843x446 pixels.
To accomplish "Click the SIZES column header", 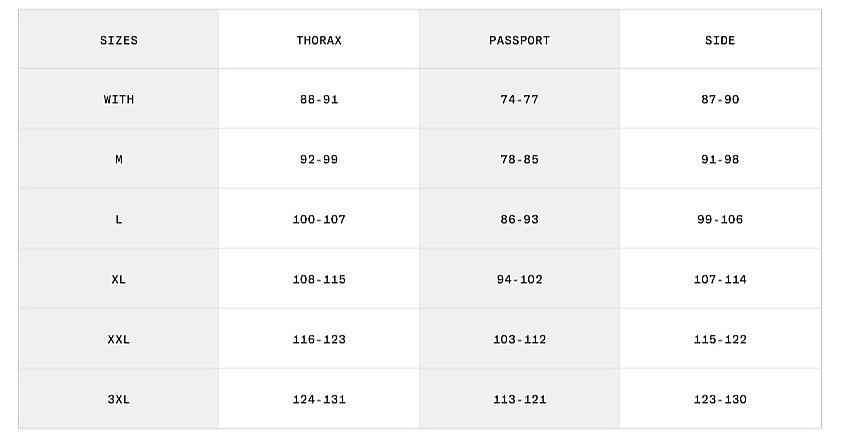I will [119, 41].
